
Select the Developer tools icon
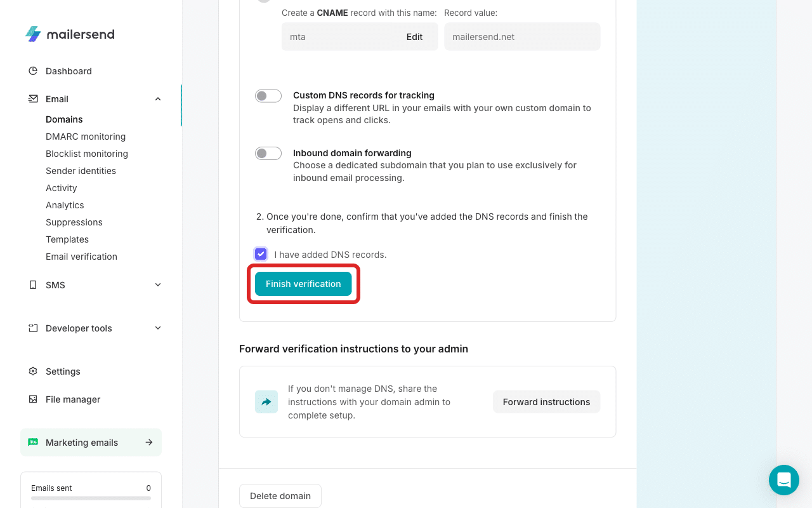[33, 328]
